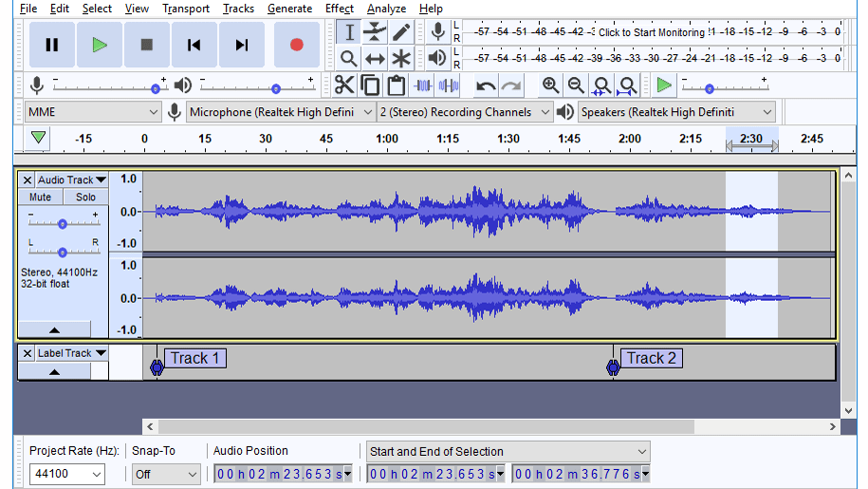This screenshot has height=489, width=868.
Task: Fit the selection to the window width
Action: tap(601, 85)
